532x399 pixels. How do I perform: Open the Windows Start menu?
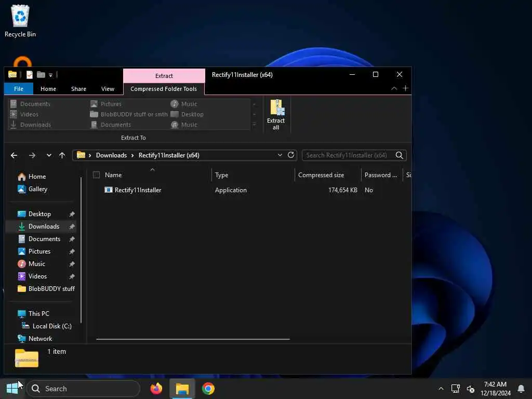point(12,389)
